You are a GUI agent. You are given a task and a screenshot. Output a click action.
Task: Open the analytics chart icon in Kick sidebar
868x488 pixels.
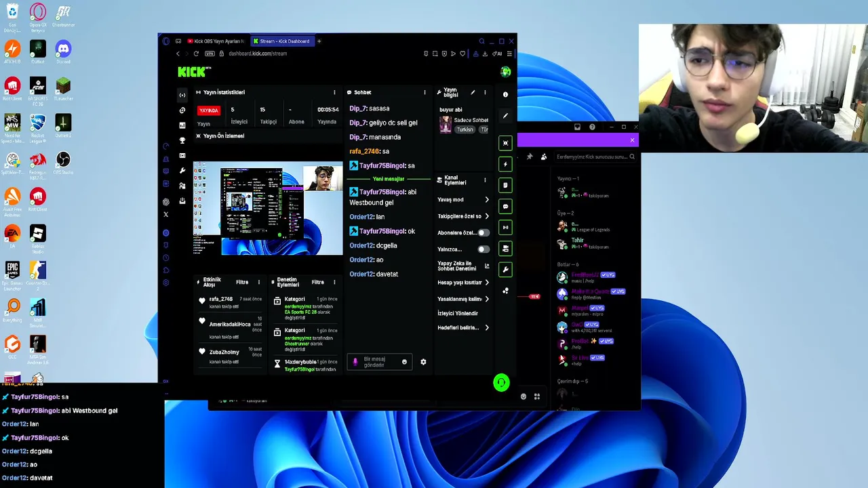tap(182, 125)
